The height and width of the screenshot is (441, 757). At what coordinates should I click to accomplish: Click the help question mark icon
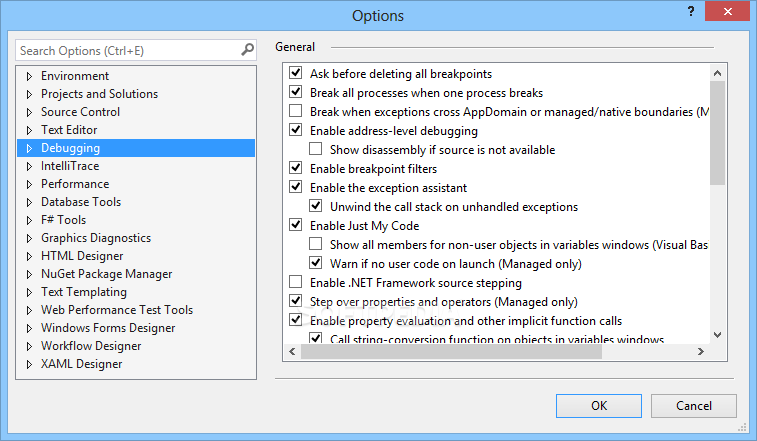pos(691,11)
